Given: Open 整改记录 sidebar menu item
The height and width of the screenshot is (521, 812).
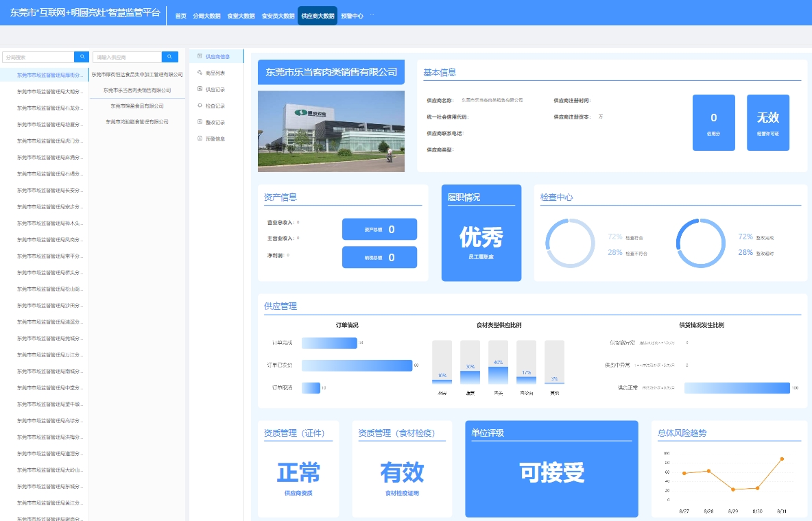Looking at the screenshot, I should tap(215, 123).
